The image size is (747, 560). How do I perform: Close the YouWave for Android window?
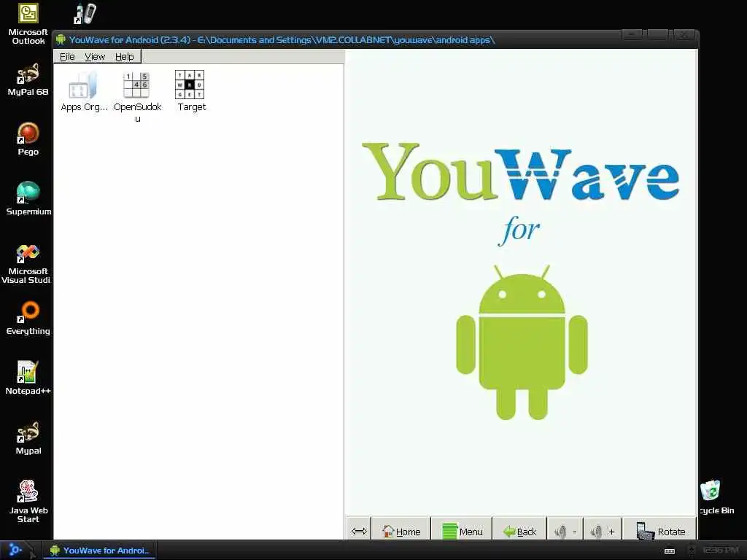click(x=684, y=35)
